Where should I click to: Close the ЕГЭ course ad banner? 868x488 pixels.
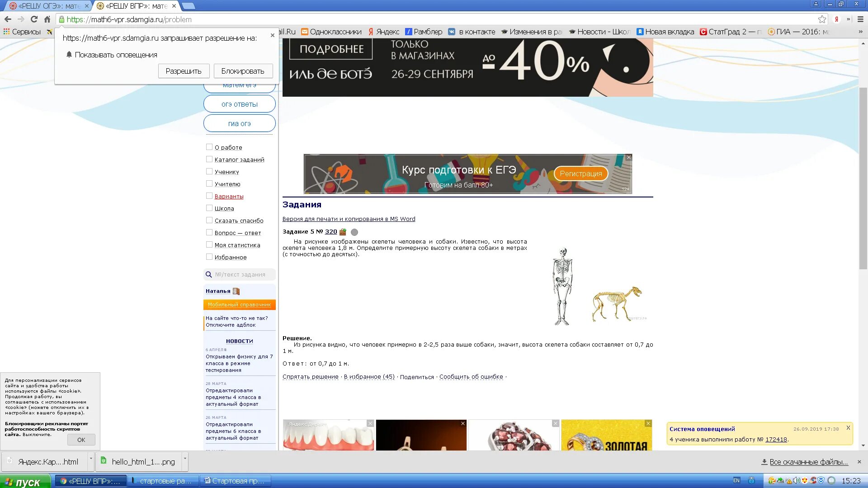tap(628, 157)
